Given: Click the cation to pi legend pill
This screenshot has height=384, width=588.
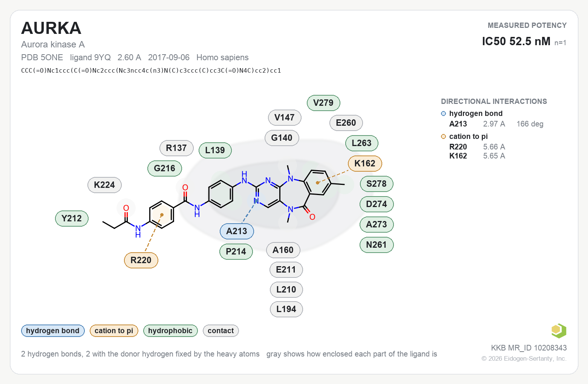Looking at the screenshot, I should pos(114,331).
